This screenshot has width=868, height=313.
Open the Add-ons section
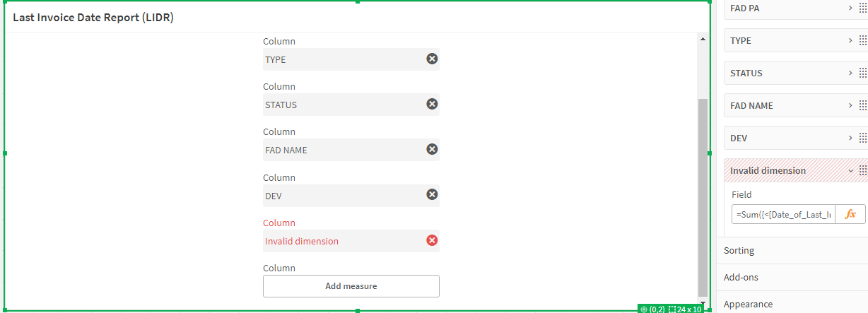point(792,277)
